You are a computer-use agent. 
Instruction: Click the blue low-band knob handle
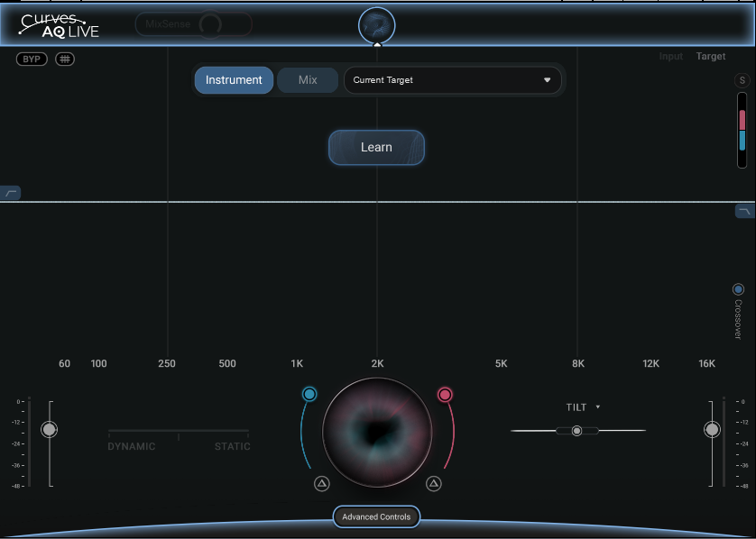tap(310, 394)
